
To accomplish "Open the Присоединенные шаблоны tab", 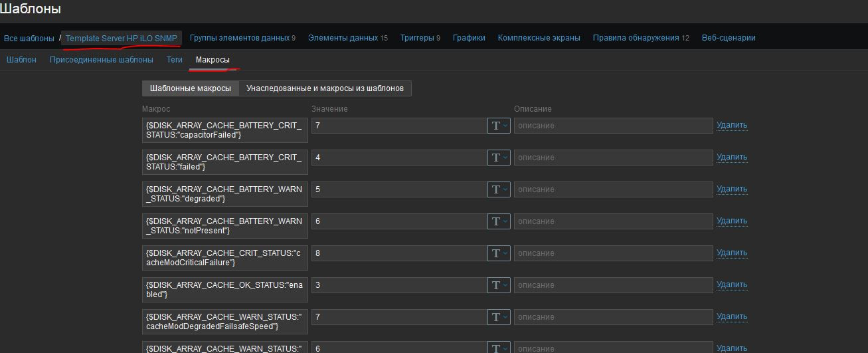I will tap(101, 60).
